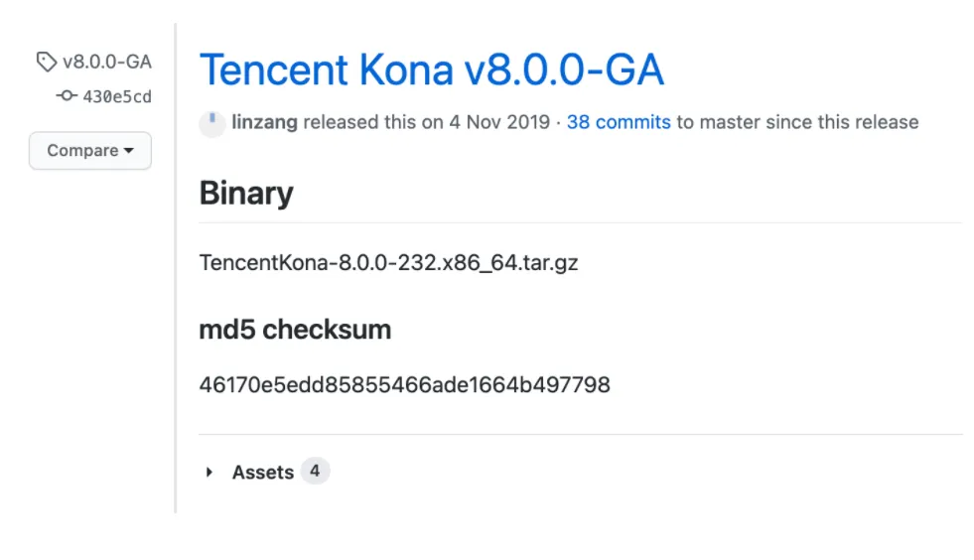Click the md5 hash value 46170e5e...
The width and height of the screenshot is (974, 560).
[x=404, y=383]
